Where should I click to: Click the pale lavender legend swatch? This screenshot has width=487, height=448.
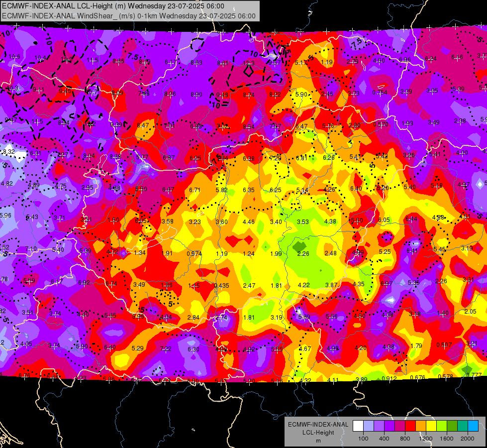coord(369,426)
